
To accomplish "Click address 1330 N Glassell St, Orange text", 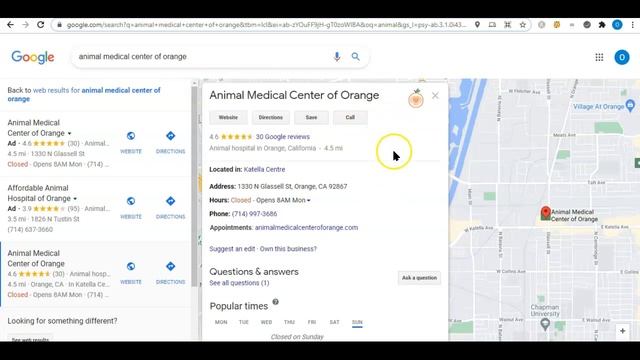I will pos(292,186).
